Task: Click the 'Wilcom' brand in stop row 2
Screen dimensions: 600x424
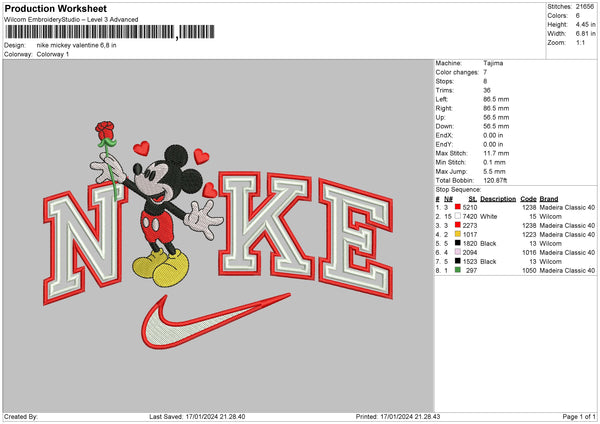Action: tap(551, 217)
